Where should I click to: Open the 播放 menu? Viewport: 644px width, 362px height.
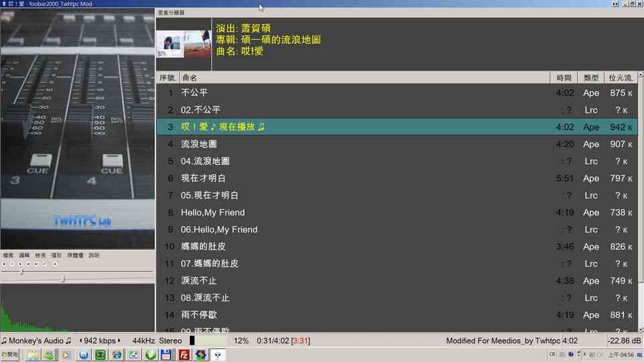56,255
